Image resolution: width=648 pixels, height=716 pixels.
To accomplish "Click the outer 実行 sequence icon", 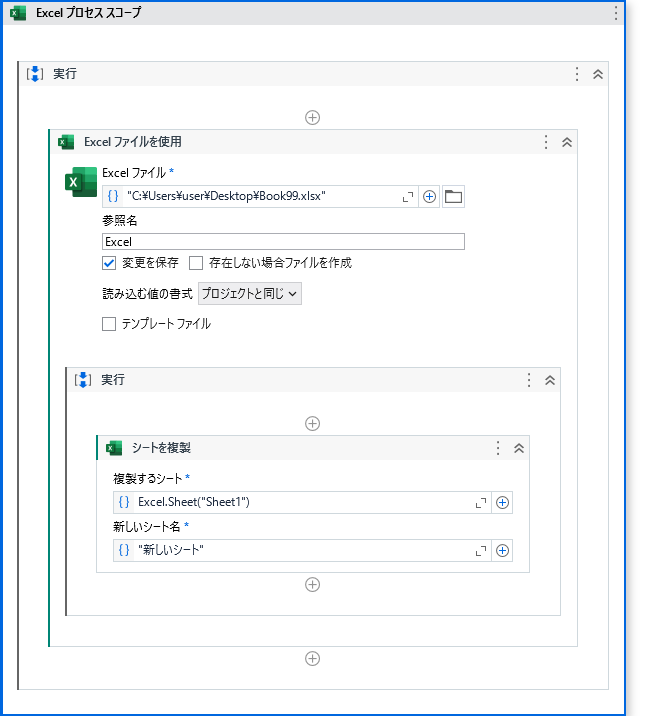I will (35, 74).
